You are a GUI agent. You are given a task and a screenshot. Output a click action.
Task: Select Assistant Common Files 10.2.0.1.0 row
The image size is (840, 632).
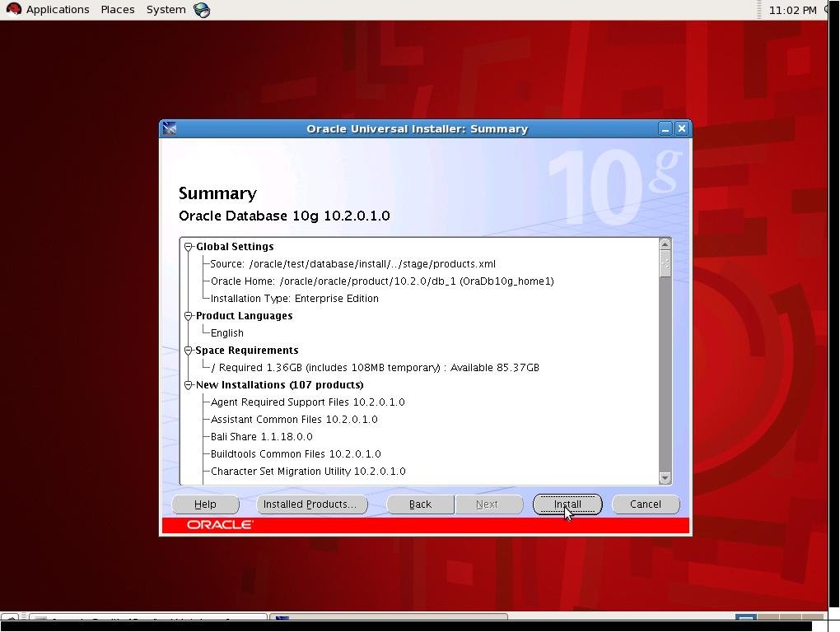[x=294, y=420]
